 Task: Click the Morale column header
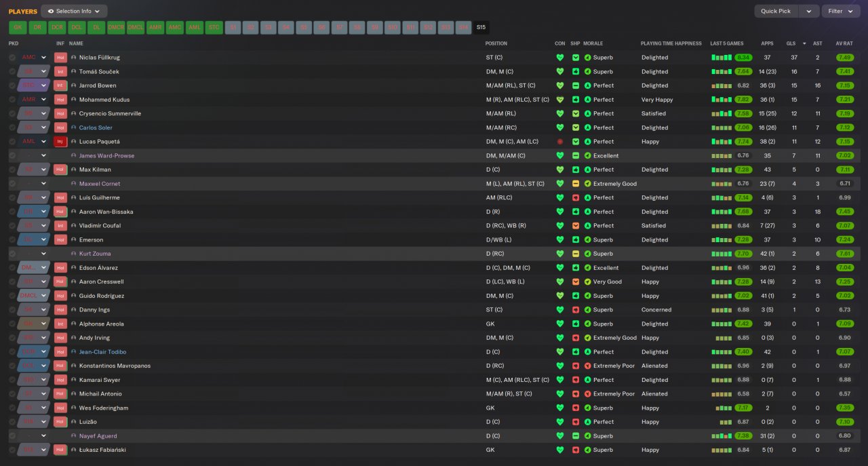pos(593,43)
